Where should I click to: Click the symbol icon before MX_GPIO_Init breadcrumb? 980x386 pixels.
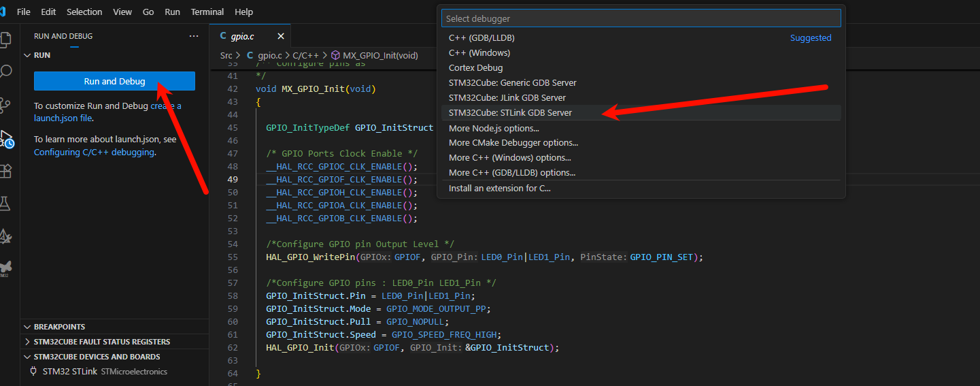[x=335, y=55]
